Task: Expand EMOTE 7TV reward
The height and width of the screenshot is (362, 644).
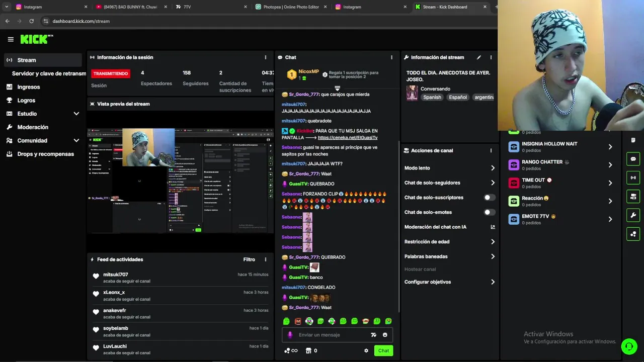Action: tap(610, 219)
